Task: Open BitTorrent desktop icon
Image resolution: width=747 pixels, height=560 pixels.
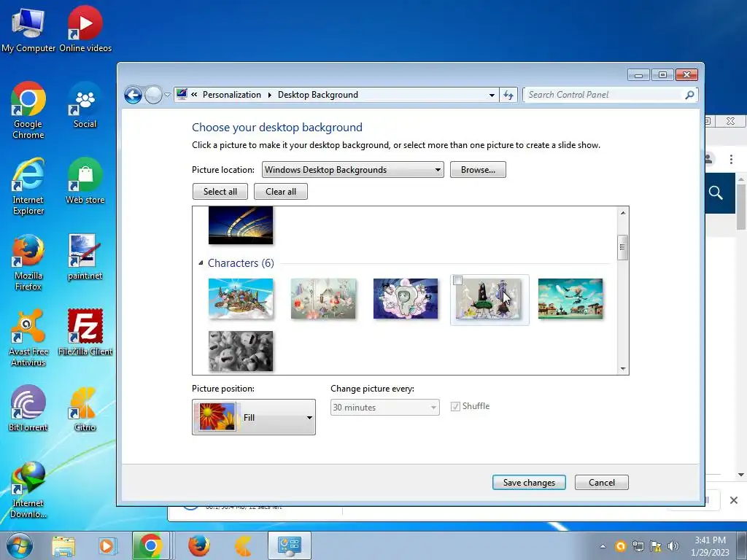Action: tap(28, 408)
